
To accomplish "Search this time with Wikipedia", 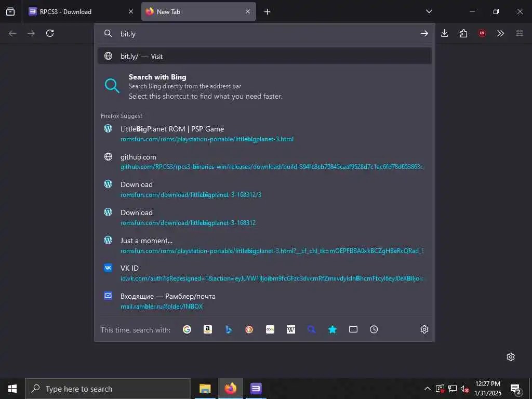I will coord(291,329).
